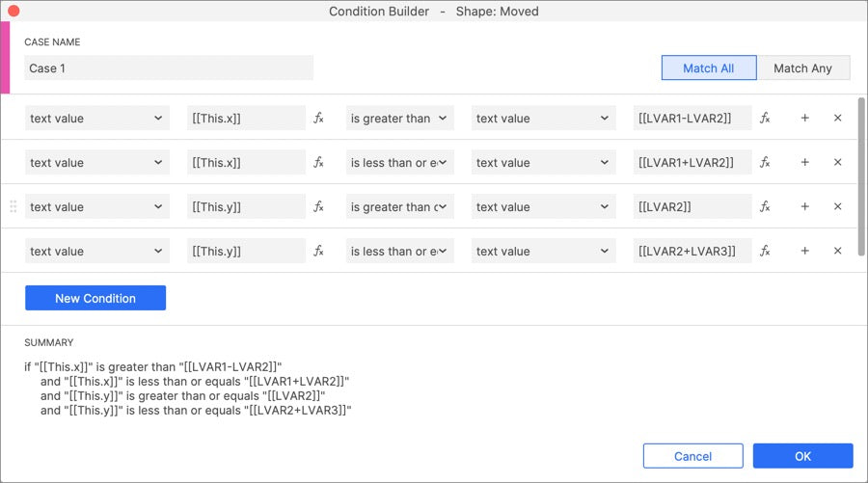This screenshot has height=483, width=868.
Task: Remove the last condition row [[LVAR2+LVAR3]]
Action: pos(837,252)
